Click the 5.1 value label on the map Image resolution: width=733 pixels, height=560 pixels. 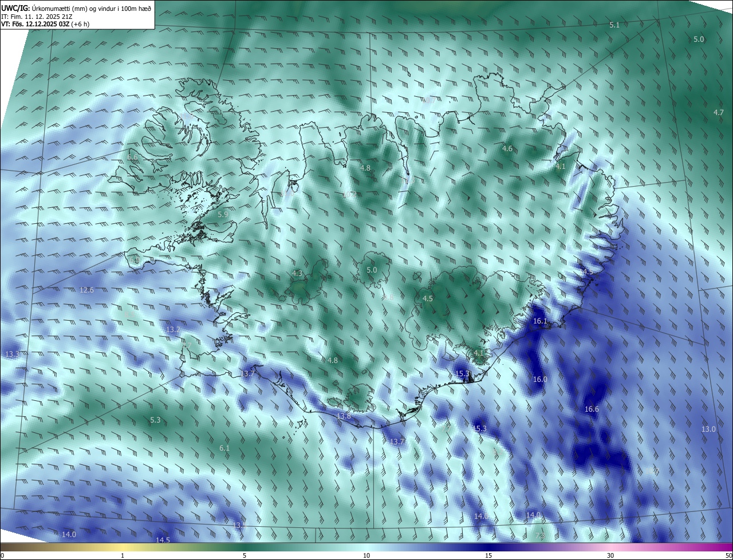click(614, 25)
